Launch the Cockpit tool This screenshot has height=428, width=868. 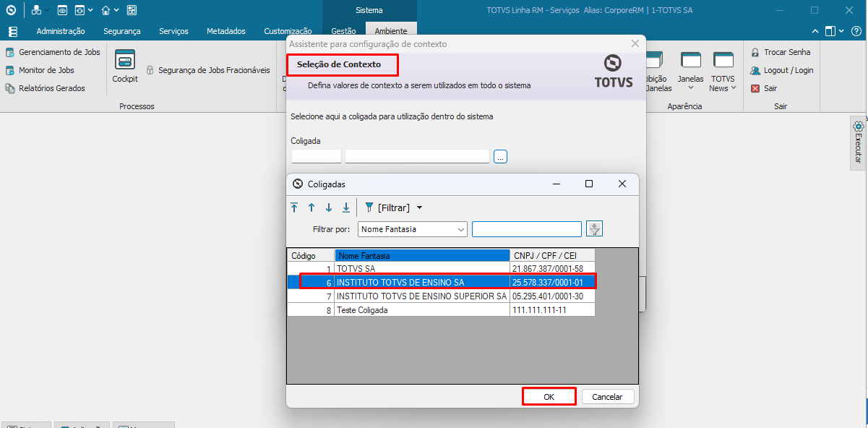(x=125, y=67)
